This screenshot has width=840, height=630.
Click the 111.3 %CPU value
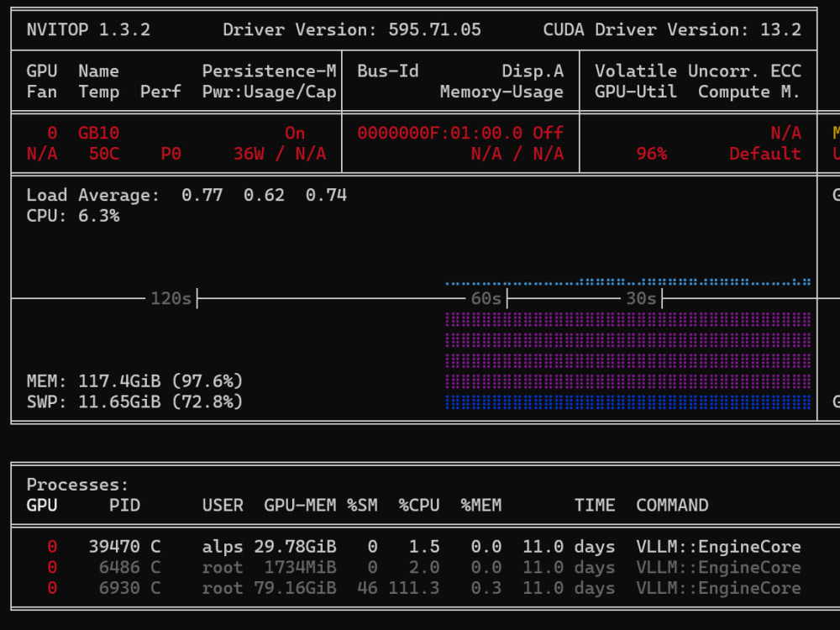[x=414, y=588]
